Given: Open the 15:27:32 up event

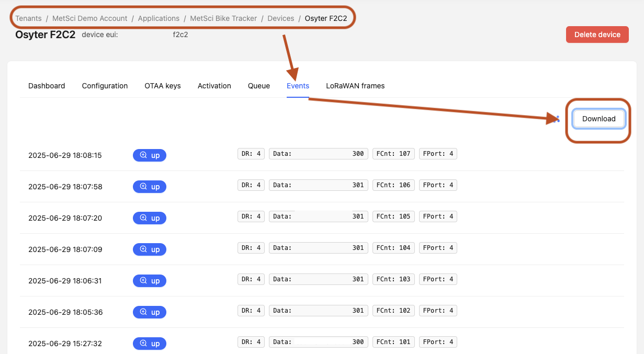Looking at the screenshot, I should click(x=149, y=344).
